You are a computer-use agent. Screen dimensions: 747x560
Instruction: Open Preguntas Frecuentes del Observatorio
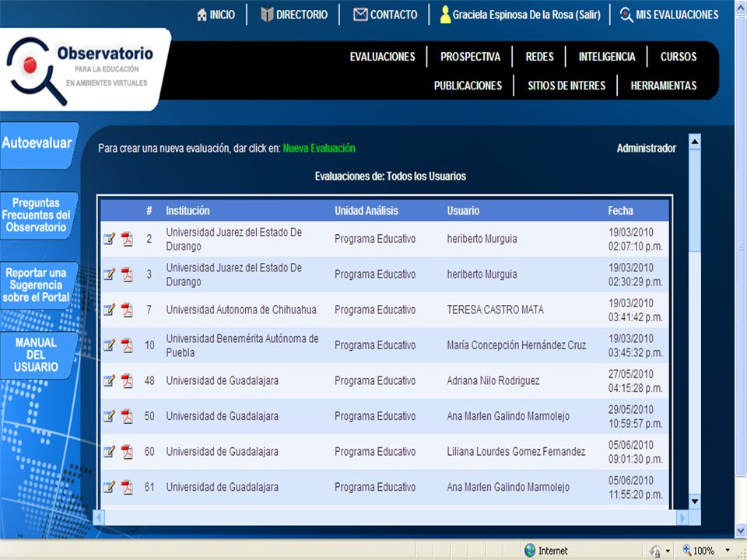click(37, 215)
